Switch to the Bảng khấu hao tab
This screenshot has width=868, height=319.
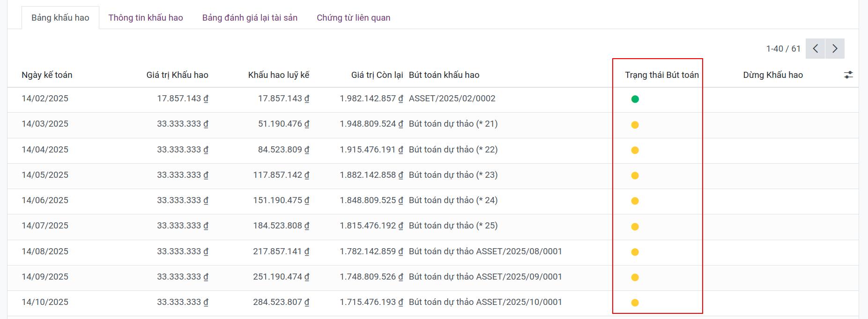(x=60, y=18)
